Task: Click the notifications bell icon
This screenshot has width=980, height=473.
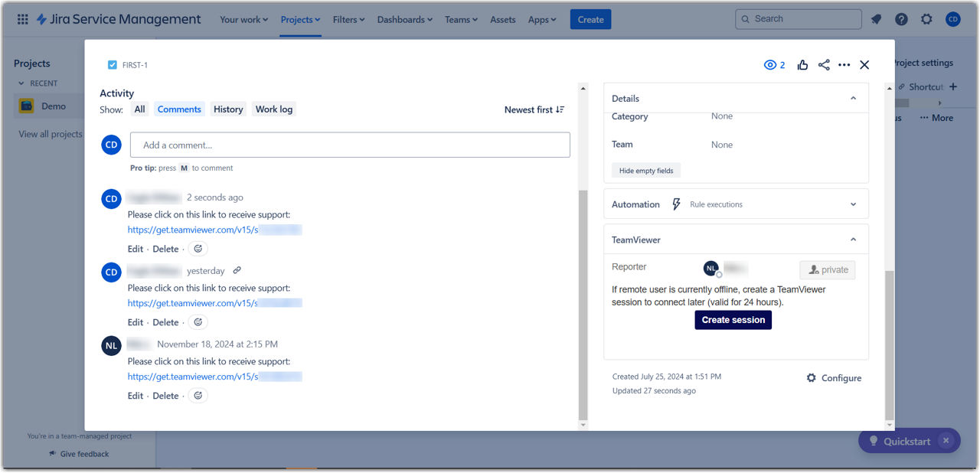Action: tap(877, 20)
